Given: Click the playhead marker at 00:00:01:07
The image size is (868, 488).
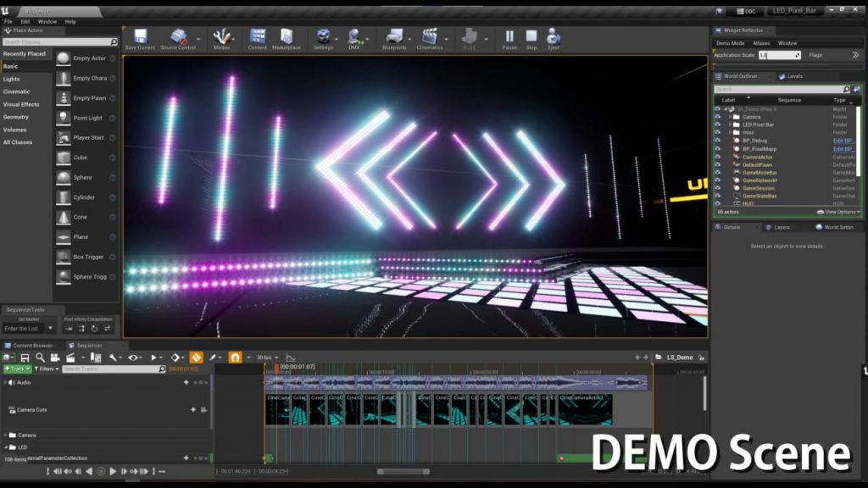Looking at the screenshot, I should click(276, 367).
